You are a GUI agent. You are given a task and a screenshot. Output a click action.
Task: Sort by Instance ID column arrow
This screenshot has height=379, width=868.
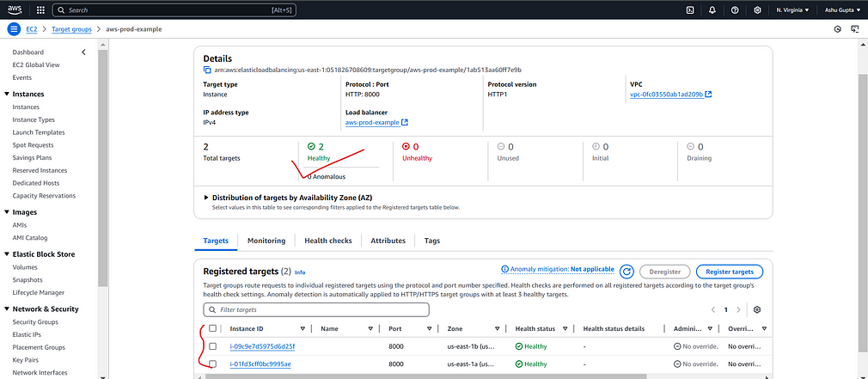303,328
